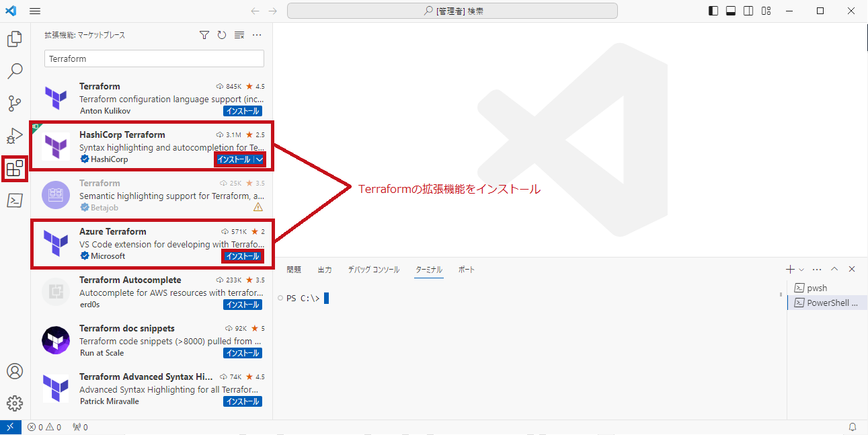
Task: Click the Terraform Autocomplete extension icon
Action: [55, 292]
